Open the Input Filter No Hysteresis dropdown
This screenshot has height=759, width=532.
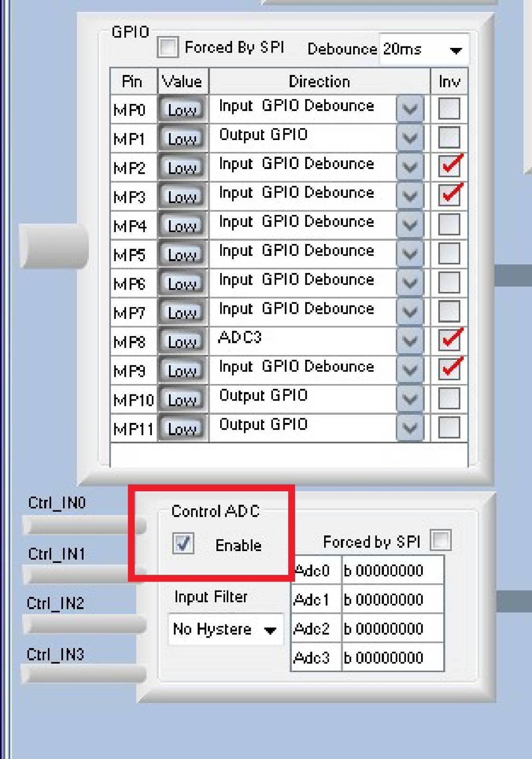pos(226,629)
